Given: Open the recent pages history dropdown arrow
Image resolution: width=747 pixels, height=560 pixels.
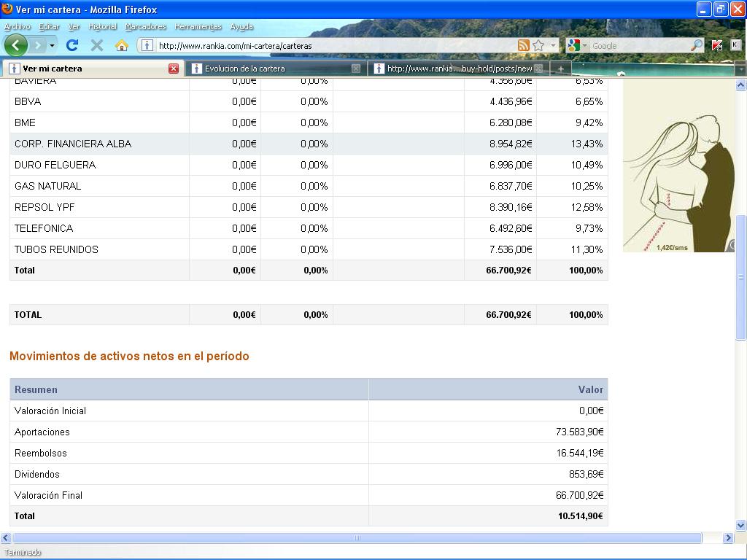Looking at the screenshot, I should pyautogui.click(x=52, y=45).
